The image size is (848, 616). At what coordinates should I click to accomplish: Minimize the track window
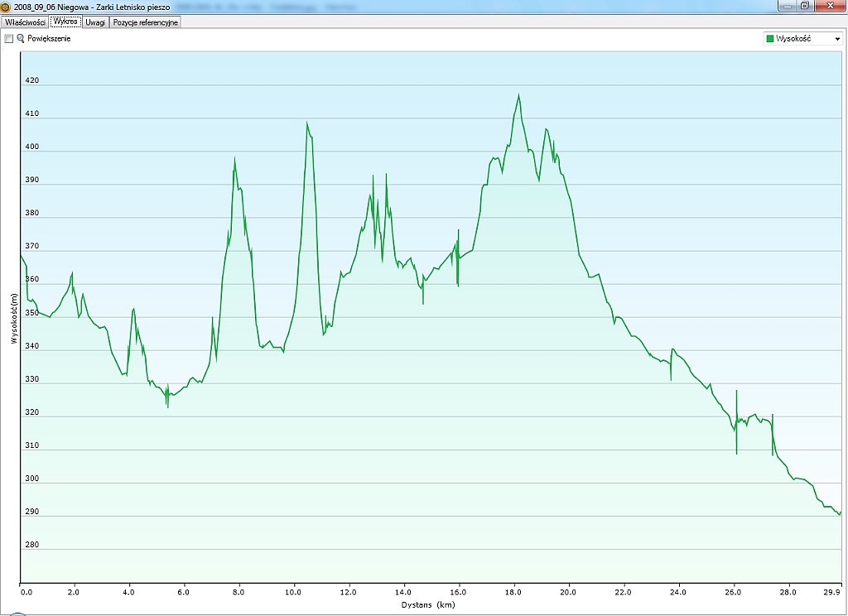pos(787,6)
